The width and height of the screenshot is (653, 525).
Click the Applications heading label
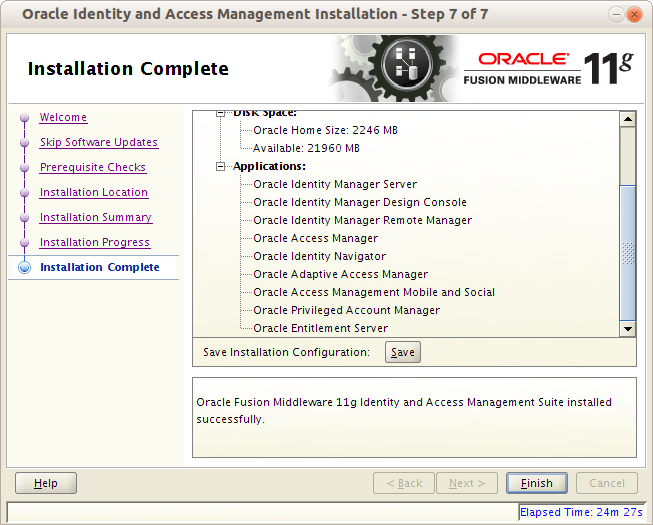pos(269,167)
